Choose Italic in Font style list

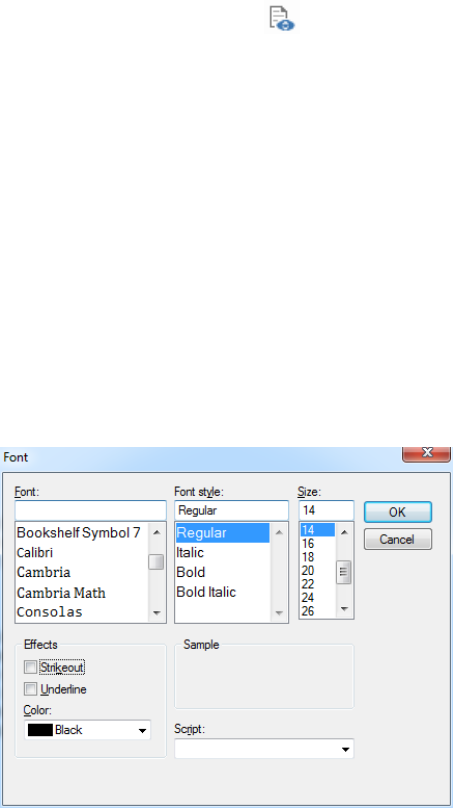pyautogui.click(x=190, y=552)
